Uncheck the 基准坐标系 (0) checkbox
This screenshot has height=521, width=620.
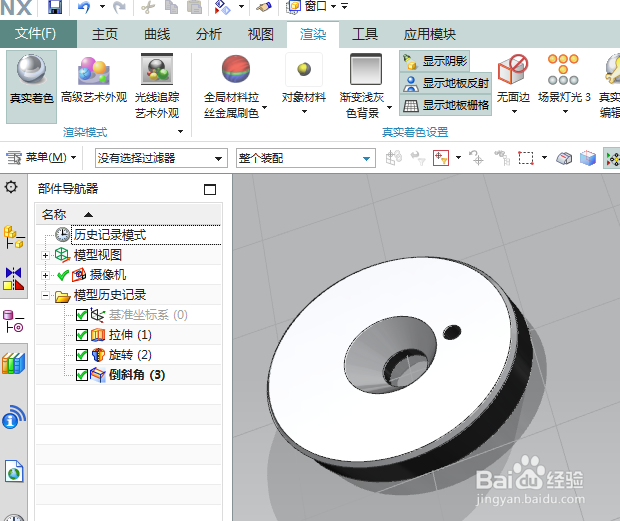tap(82, 315)
